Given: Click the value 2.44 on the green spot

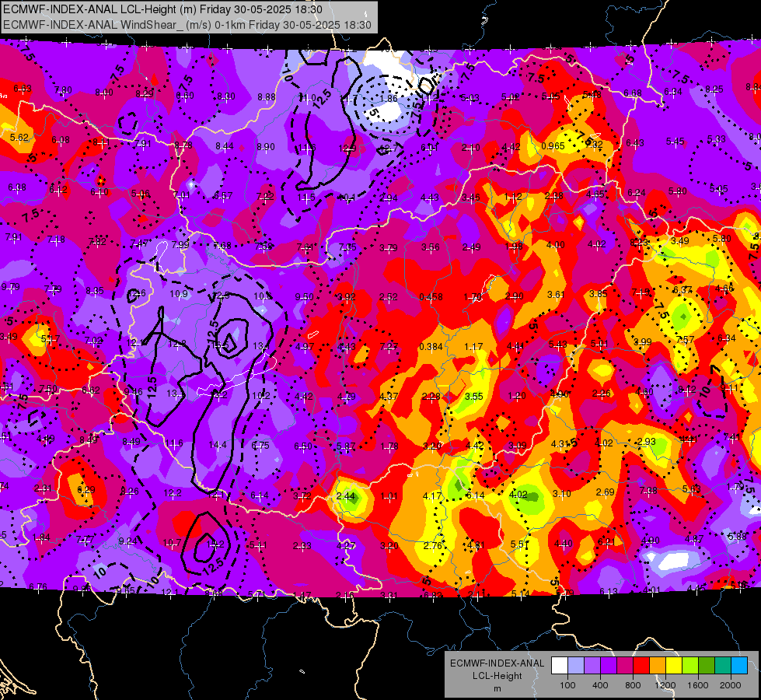Looking at the screenshot, I should 346,496.
